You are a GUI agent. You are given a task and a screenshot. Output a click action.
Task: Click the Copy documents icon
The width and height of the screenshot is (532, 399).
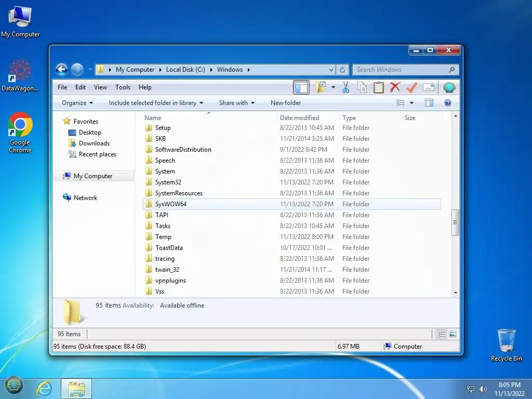coord(362,87)
